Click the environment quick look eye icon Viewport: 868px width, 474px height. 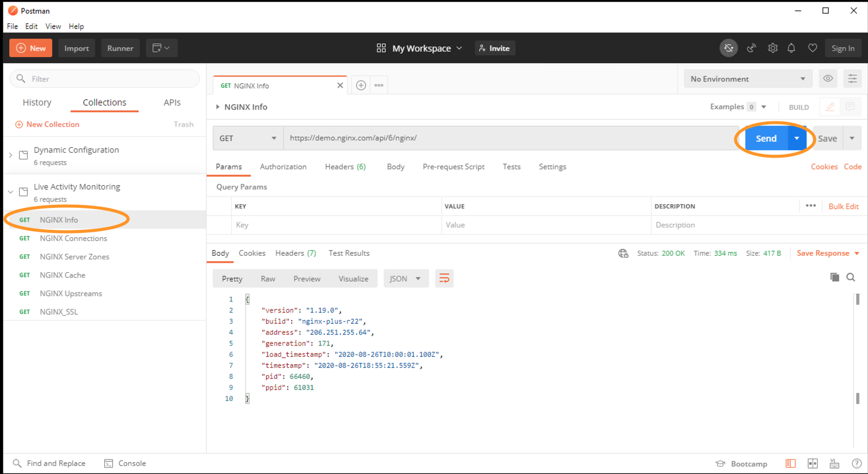pos(828,78)
